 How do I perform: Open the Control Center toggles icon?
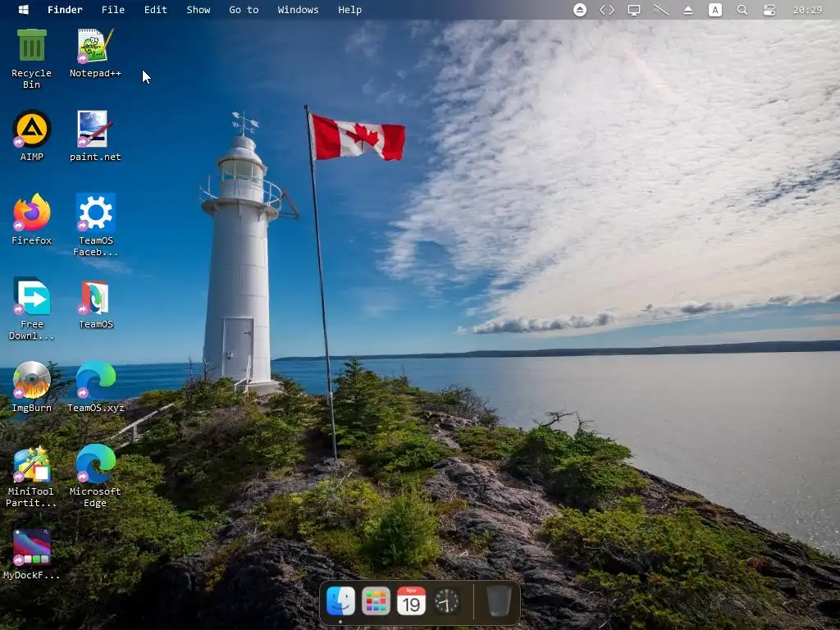pos(769,10)
